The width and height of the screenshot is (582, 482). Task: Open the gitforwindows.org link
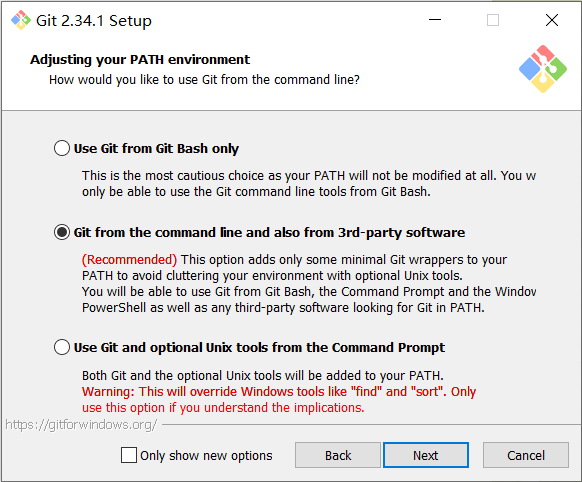pos(81,424)
